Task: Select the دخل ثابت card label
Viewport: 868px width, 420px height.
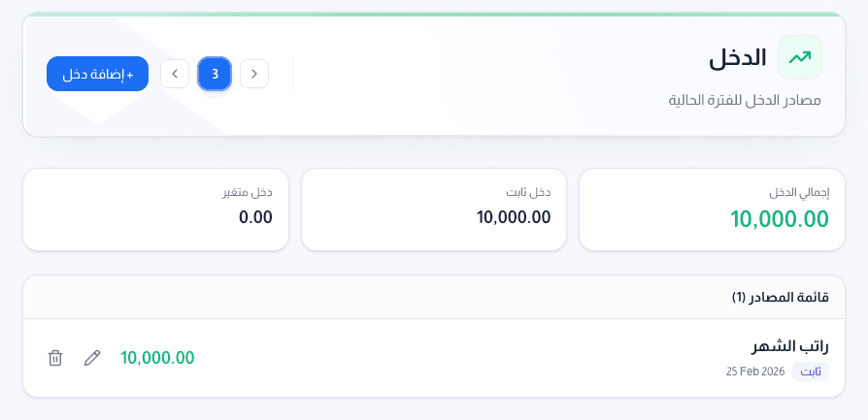Action: click(529, 192)
